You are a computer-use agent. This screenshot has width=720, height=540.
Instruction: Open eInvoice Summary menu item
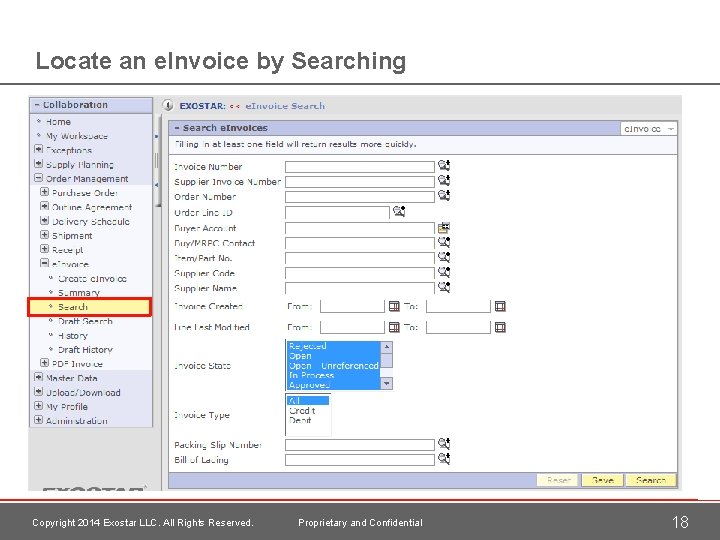click(79, 293)
